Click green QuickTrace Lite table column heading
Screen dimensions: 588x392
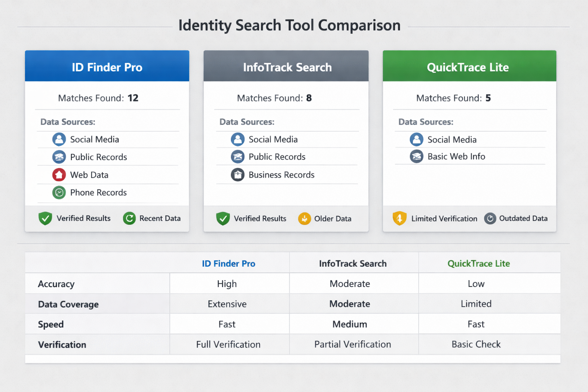pyautogui.click(x=479, y=264)
